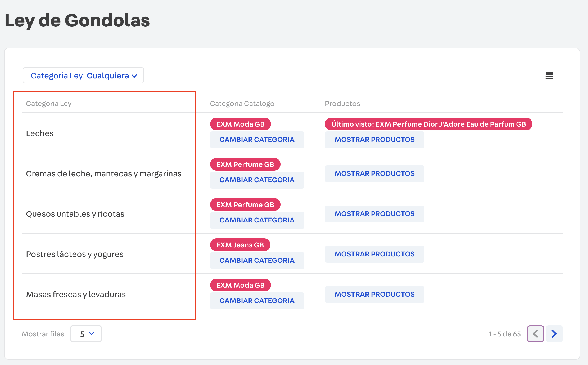Show products for Masas frescas y levaduras
This screenshot has height=365, width=588.
click(x=374, y=295)
